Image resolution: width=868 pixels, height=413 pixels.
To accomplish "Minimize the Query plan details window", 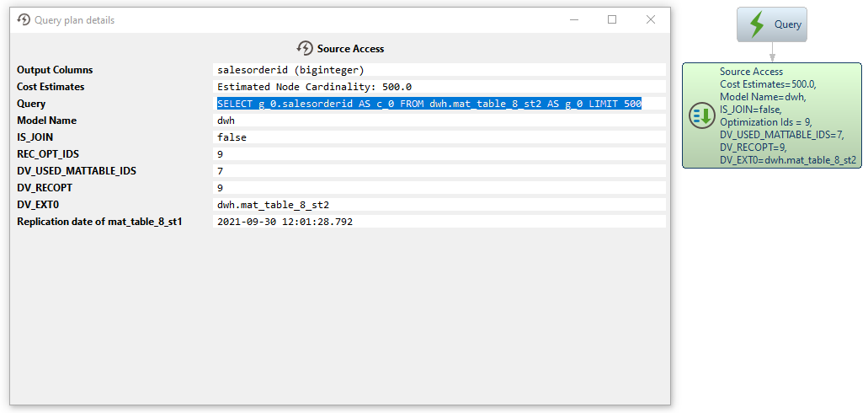I will coord(573,19).
